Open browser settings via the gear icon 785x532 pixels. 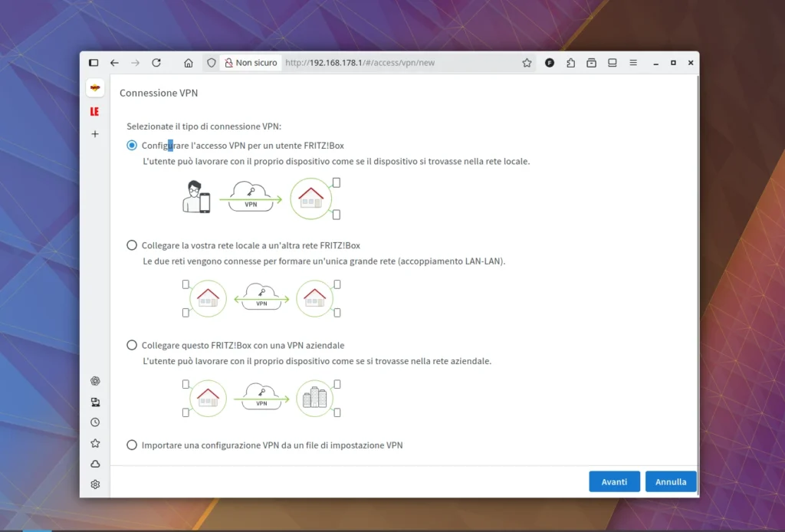[x=94, y=484]
